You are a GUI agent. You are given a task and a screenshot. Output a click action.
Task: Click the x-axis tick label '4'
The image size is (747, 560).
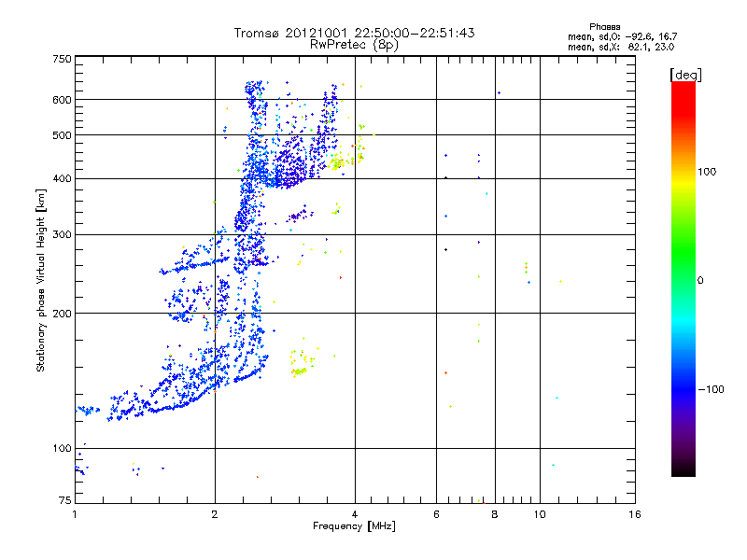355,514
